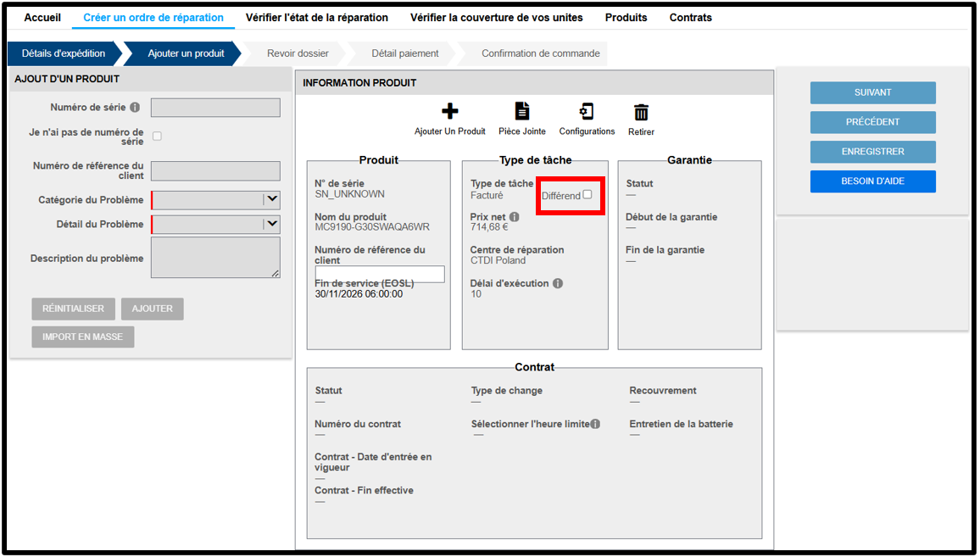Select the Confirmation de commande step
The height and width of the screenshot is (557, 980).
coord(541,53)
